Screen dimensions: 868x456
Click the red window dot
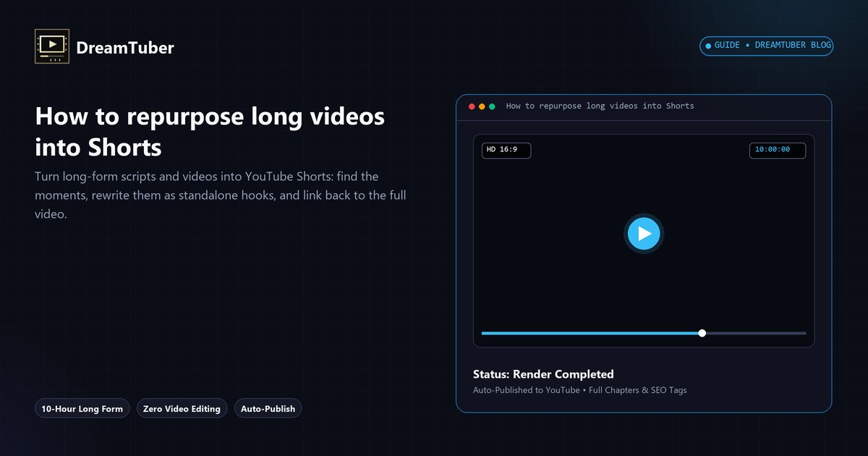pyautogui.click(x=472, y=106)
